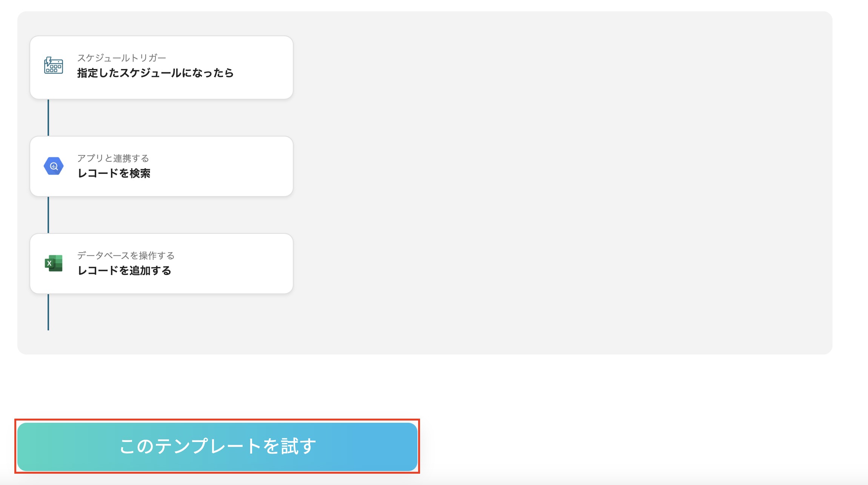Click the X symbol on the Excel icon

50,263
